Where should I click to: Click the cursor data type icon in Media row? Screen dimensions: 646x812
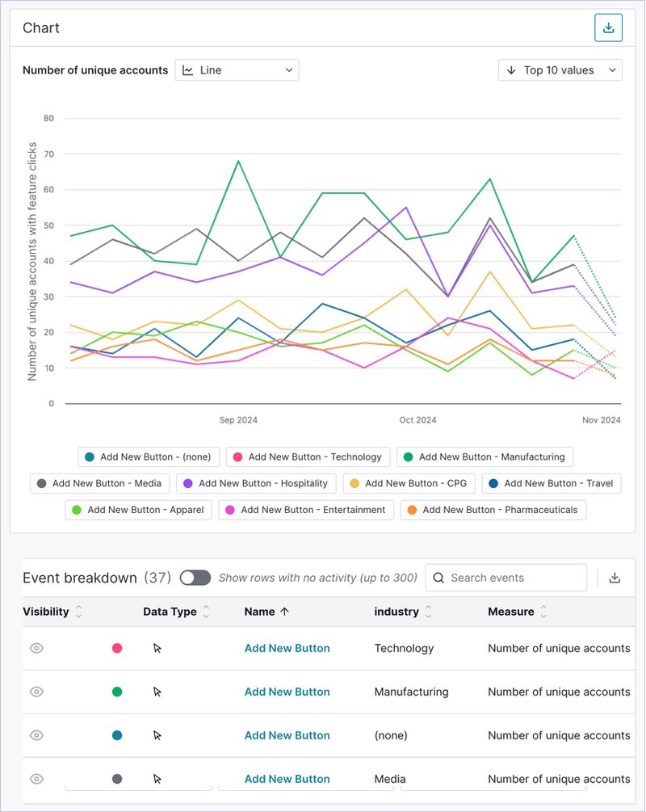click(x=157, y=779)
